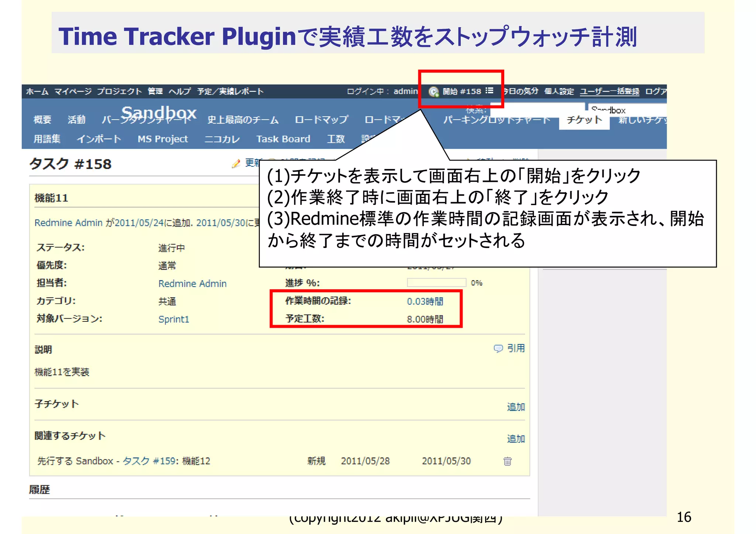The image size is (756, 534).
Task: Open the インポート tab
Action: tap(99, 139)
